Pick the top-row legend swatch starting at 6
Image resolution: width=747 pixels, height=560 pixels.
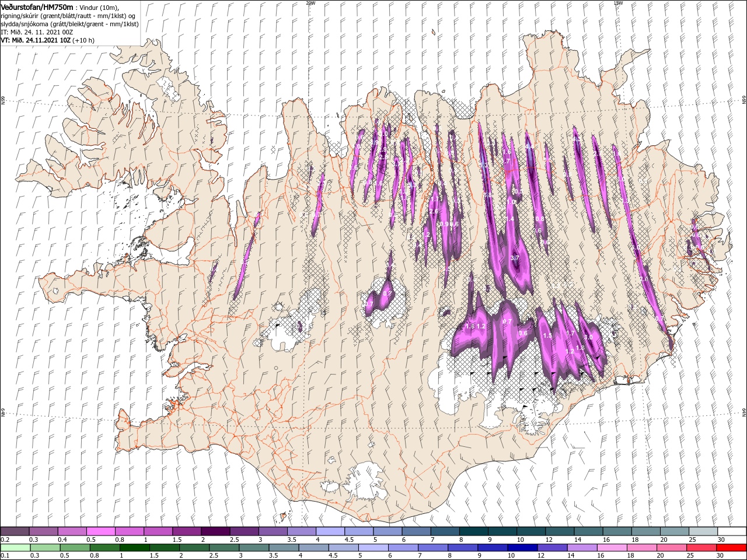point(416,531)
